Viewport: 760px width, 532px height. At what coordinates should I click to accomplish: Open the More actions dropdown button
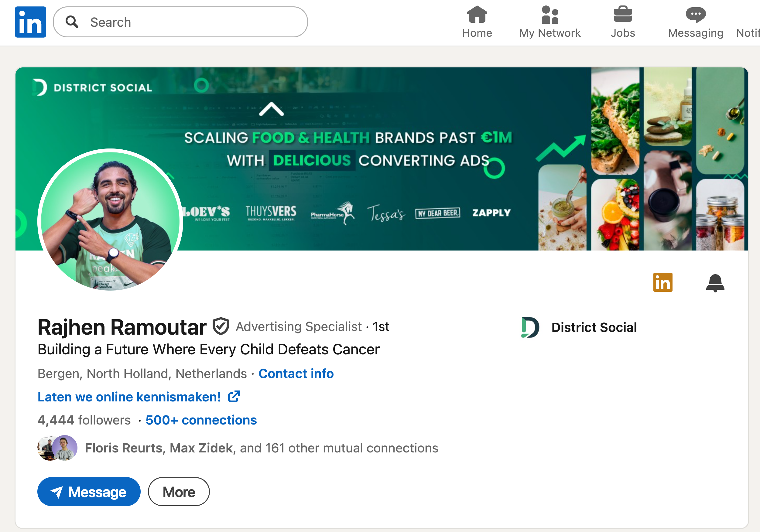[x=179, y=492]
